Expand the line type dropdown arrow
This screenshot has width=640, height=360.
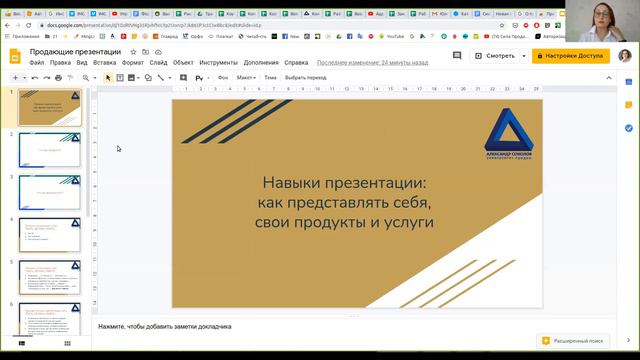click(x=170, y=78)
